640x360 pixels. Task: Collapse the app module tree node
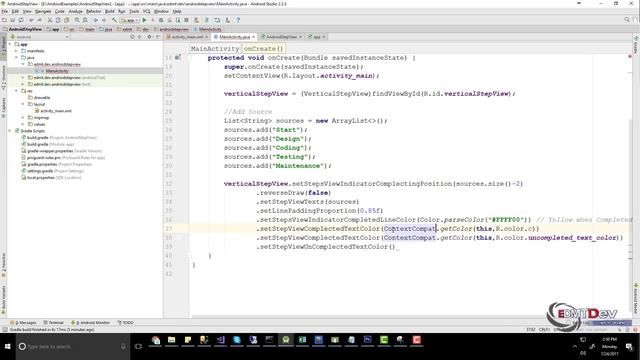tap(10, 44)
